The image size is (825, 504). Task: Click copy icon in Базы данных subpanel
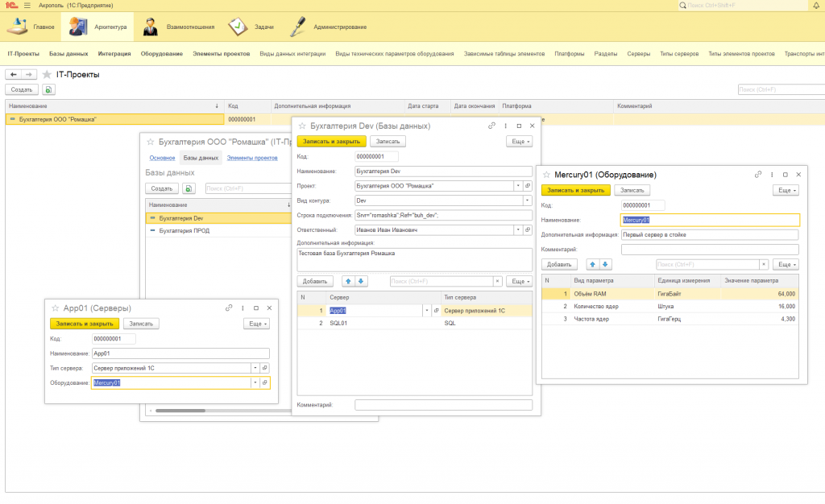pos(189,188)
